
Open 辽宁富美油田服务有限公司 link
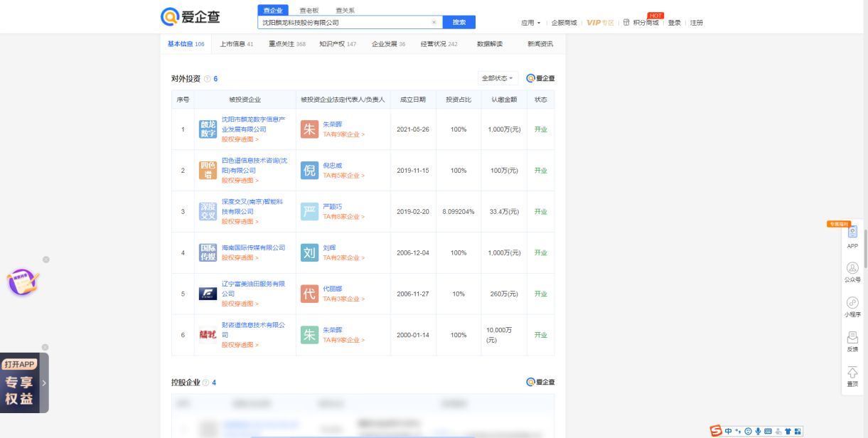[x=254, y=288]
